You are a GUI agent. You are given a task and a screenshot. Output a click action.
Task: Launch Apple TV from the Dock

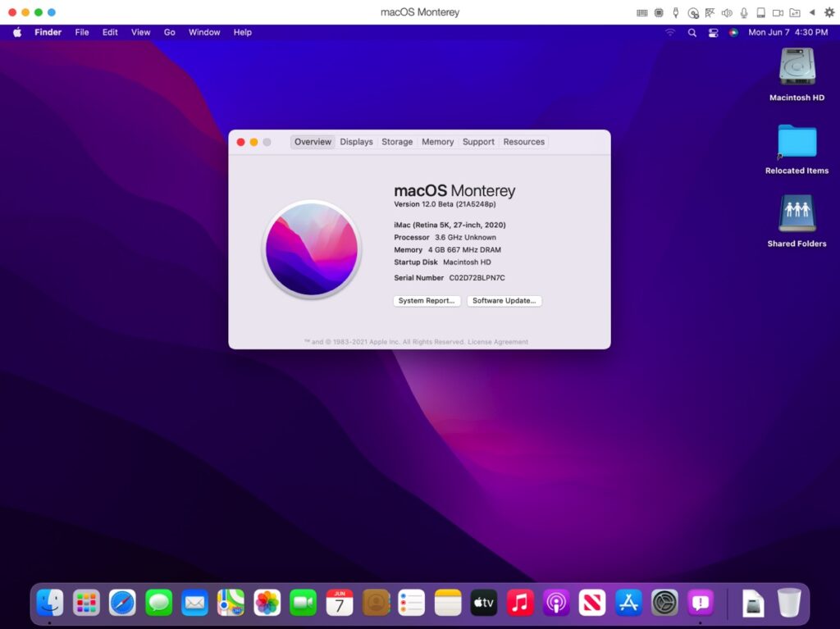(x=484, y=603)
